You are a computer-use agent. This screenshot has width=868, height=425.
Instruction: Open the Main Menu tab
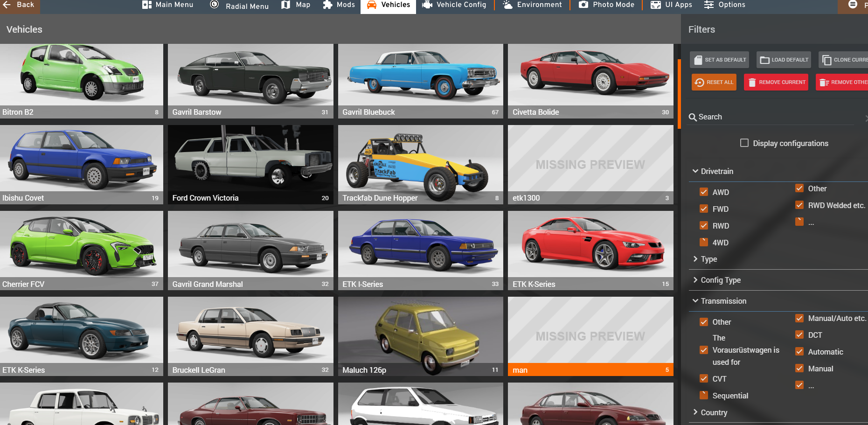[167, 5]
